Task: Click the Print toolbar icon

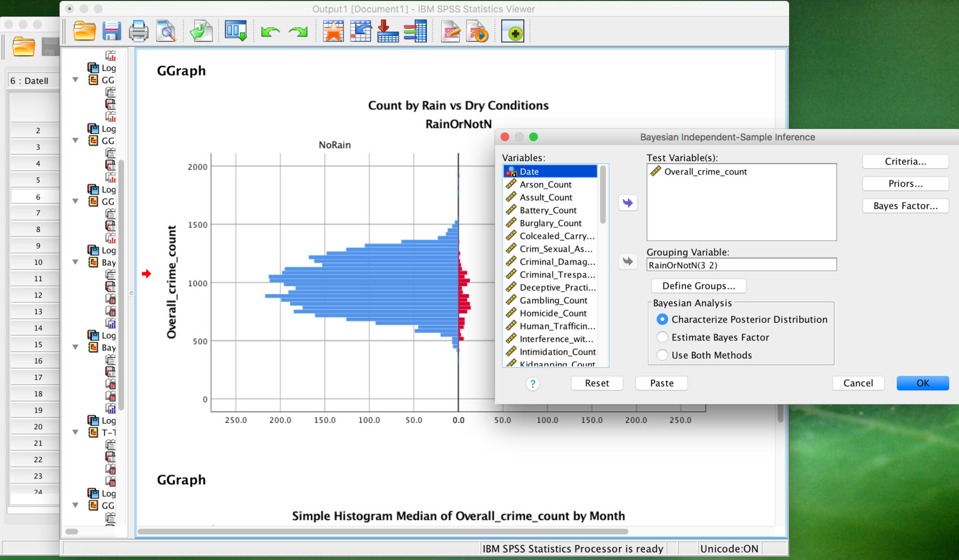Action: click(138, 32)
